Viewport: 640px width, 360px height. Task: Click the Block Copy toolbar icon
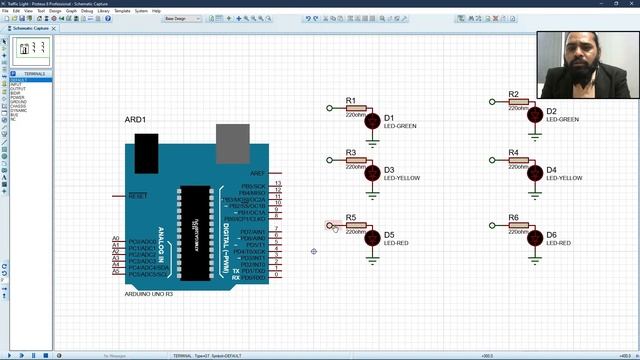(x=349, y=18)
